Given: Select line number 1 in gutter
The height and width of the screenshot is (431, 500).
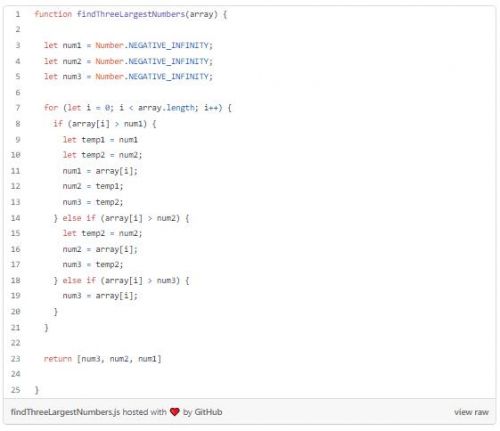Looking at the screenshot, I should pos(18,14).
